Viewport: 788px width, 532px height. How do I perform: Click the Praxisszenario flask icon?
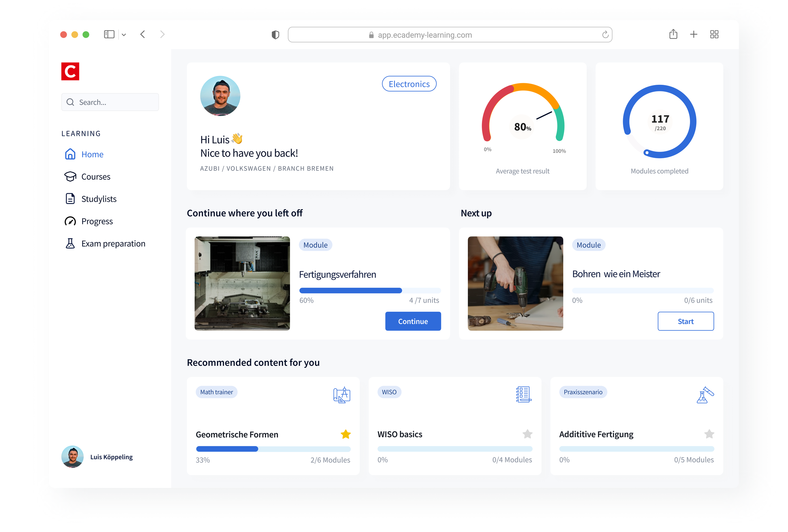705,395
